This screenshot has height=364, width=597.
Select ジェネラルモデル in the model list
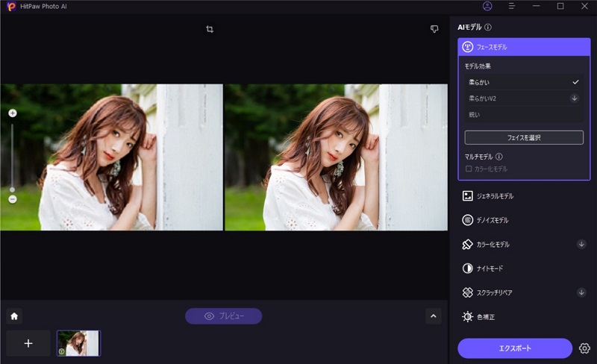524,196
